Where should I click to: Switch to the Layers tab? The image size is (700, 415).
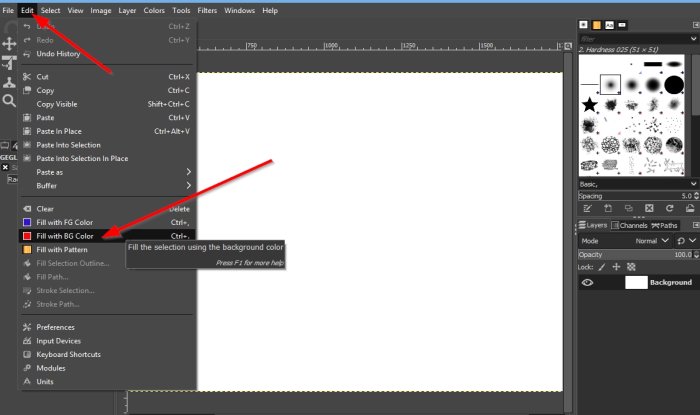point(593,225)
